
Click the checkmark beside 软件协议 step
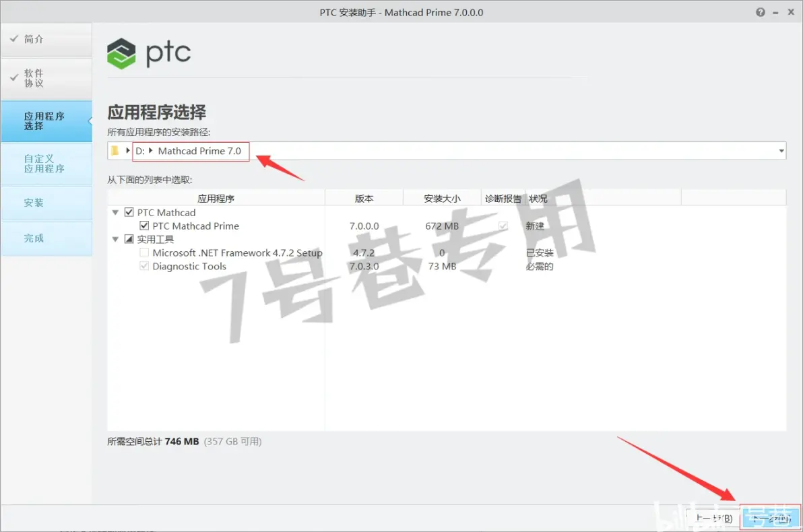14,78
